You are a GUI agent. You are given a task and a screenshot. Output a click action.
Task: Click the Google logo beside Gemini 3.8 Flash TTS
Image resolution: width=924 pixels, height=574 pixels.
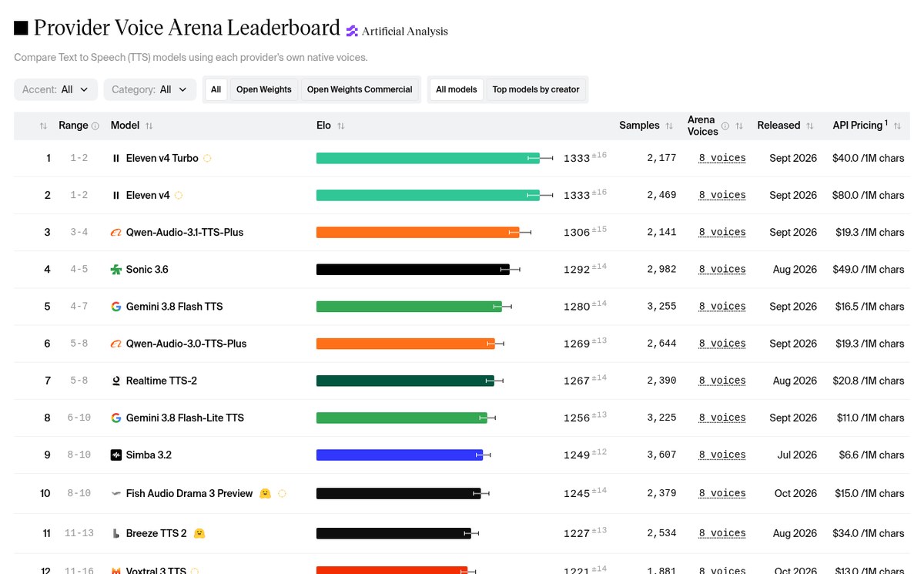point(116,307)
